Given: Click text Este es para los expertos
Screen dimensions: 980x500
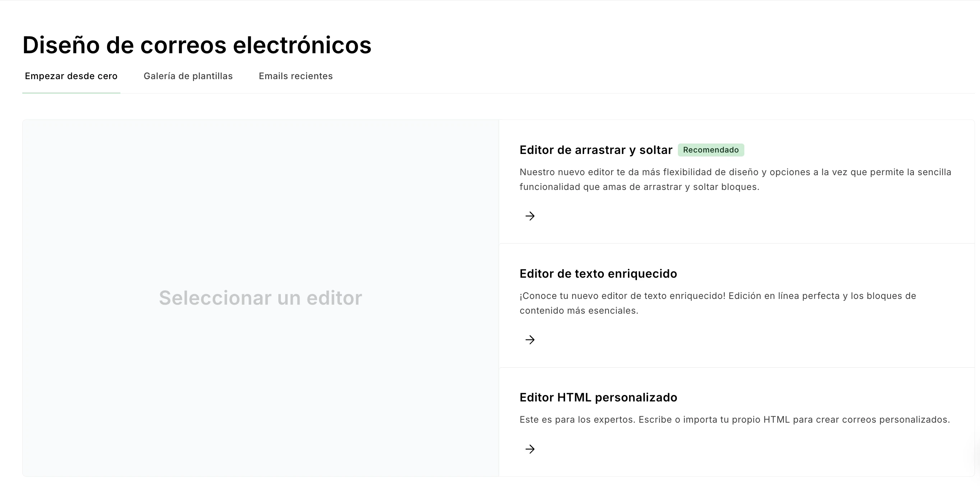Looking at the screenshot, I should [577, 420].
